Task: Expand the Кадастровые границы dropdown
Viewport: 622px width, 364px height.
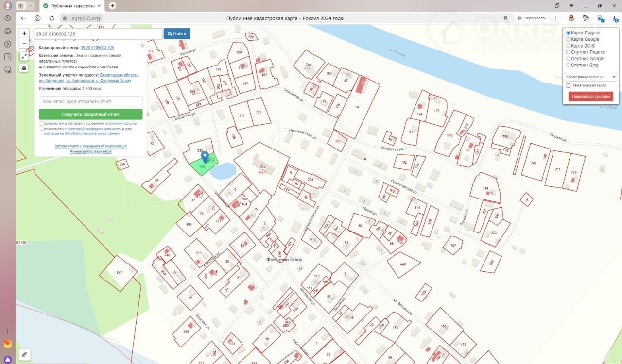Action: 590,77
